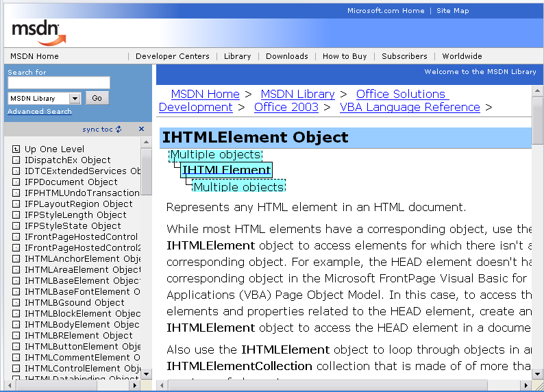Click the icon beside IDispatchEx Object
Viewport: 544px width, 392px height.
[16, 160]
